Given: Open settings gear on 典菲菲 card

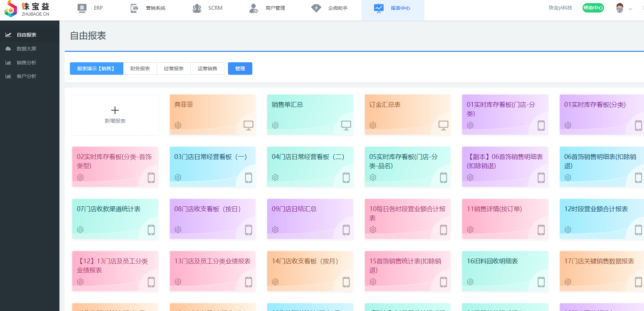Looking at the screenshot, I should pos(178,125).
